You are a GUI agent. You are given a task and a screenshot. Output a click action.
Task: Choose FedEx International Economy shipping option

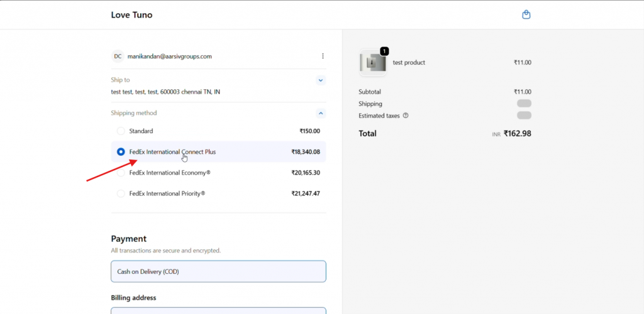tap(121, 173)
